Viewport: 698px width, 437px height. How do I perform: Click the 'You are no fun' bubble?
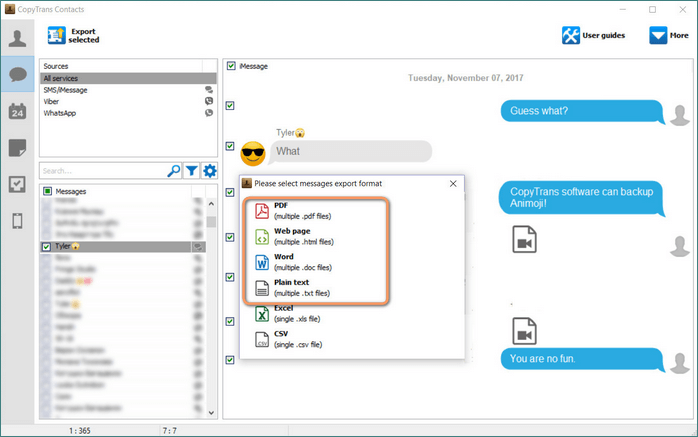tap(581, 359)
